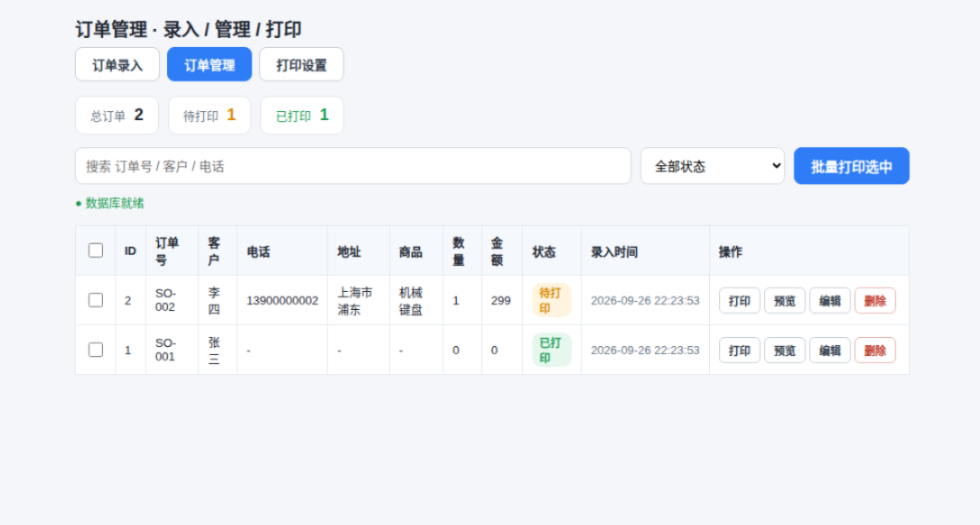
Task: Print order SO-001 with 打印 button
Action: coord(740,351)
